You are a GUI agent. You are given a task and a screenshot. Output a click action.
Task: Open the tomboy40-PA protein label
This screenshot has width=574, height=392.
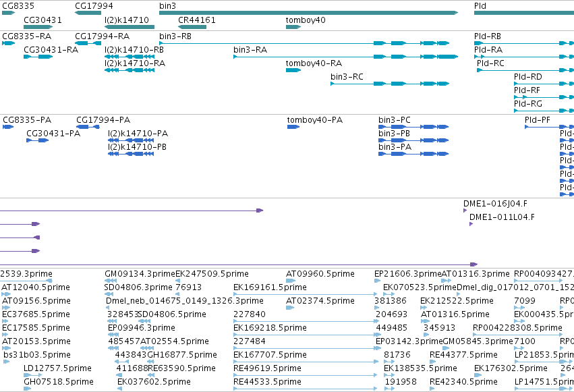click(315, 120)
